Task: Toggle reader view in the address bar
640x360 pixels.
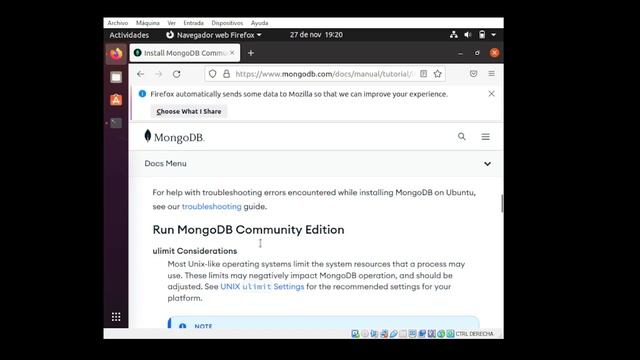Action: pos(424,74)
